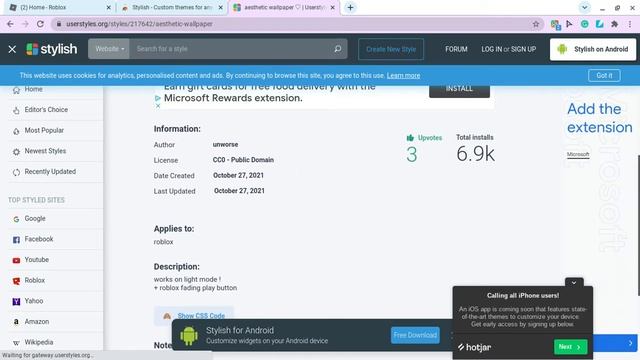This screenshot has width=640, height=360.
Task: Click the browser address bar URL
Action: tap(139, 24)
